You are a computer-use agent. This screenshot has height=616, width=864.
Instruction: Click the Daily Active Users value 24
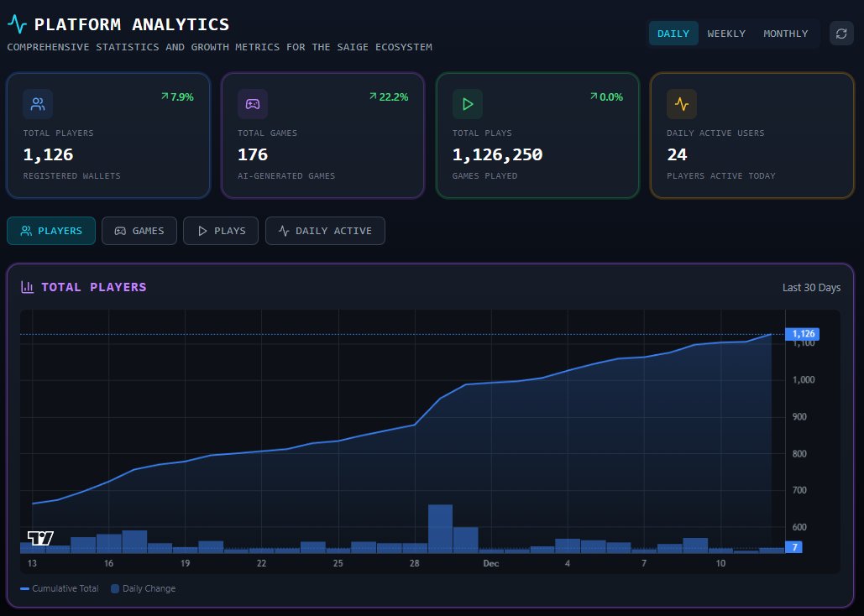[677, 154]
